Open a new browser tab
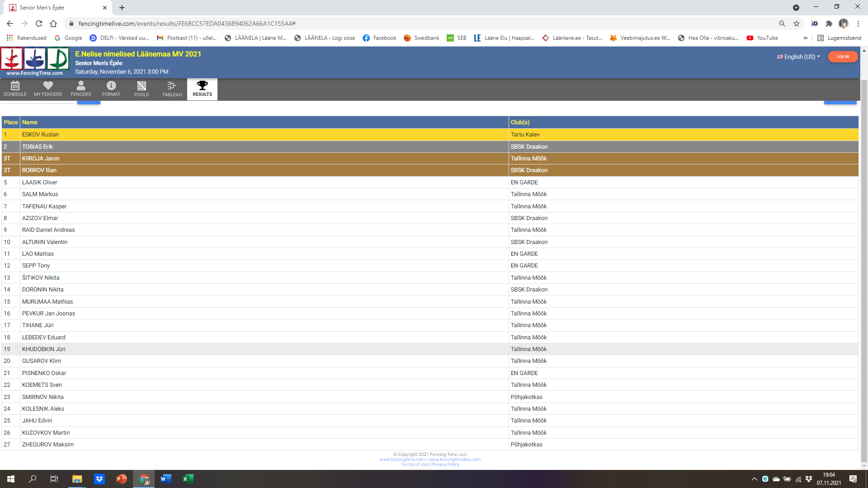 (x=122, y=8)
